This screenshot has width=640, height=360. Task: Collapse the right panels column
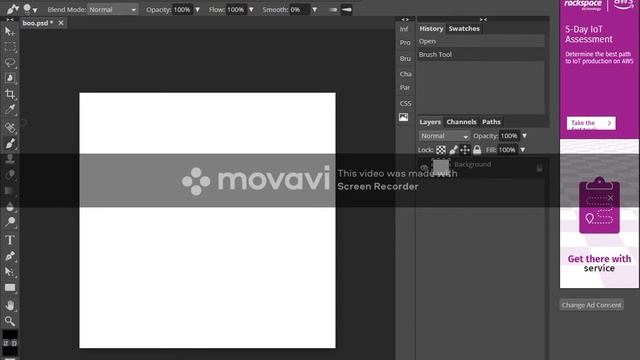483,19
